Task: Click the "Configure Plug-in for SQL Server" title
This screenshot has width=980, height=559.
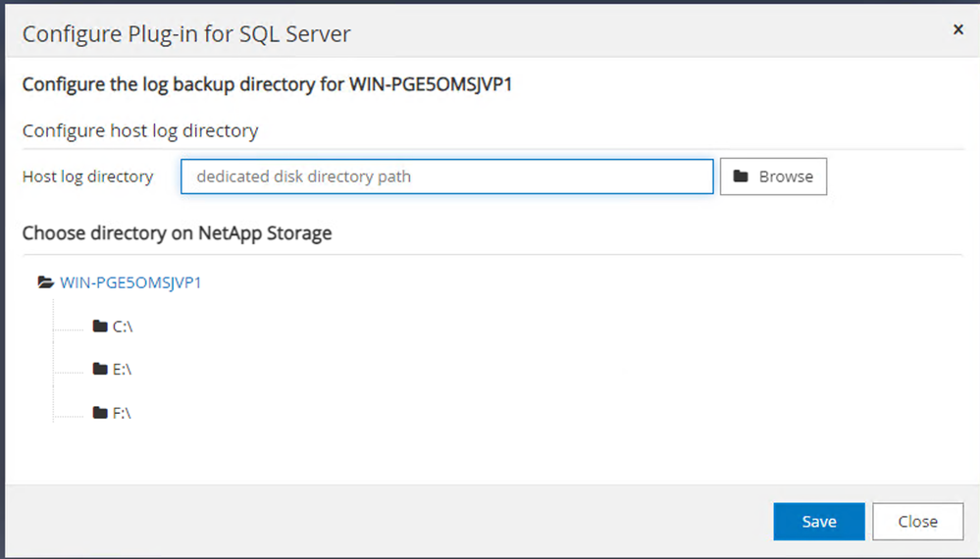Action: click(186, 34)
